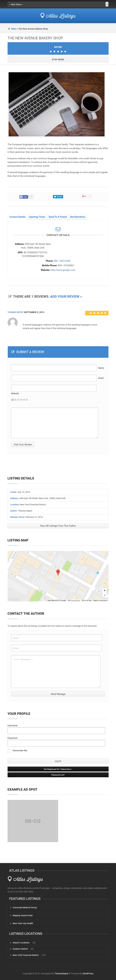The height and width of the screenshot is (980, 116).
Task: Click the map Terms of Use link
Action: pos(86,600)
